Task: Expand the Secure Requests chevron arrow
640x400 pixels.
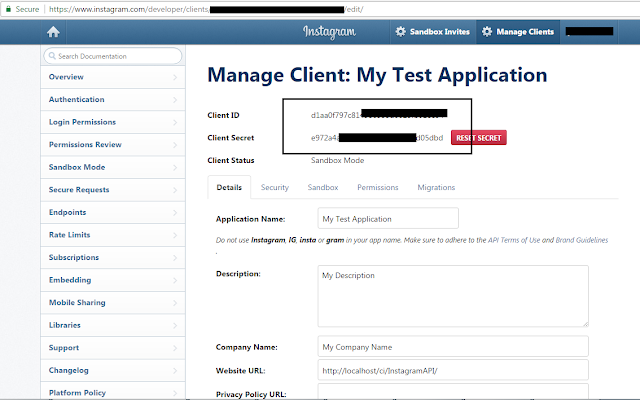Action: 175,190
